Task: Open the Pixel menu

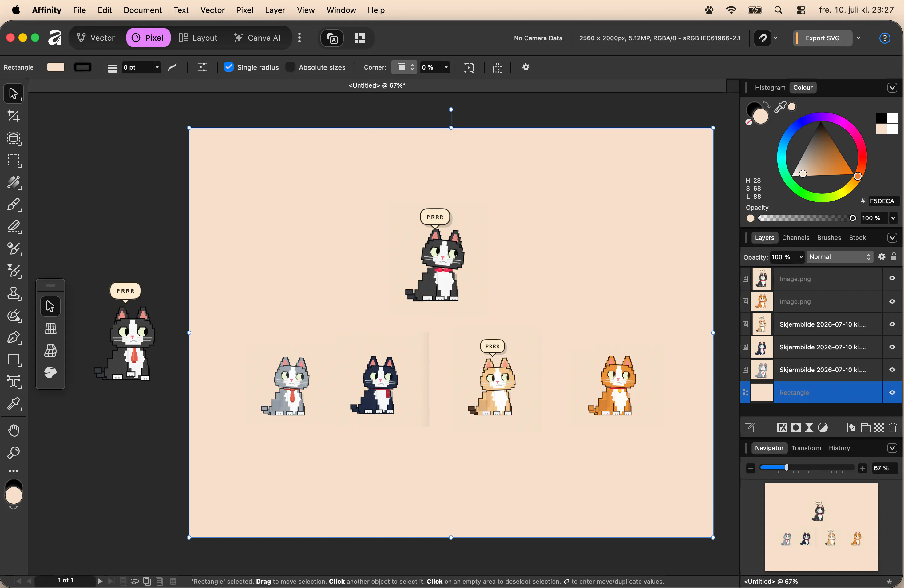Action: point(245,10)
